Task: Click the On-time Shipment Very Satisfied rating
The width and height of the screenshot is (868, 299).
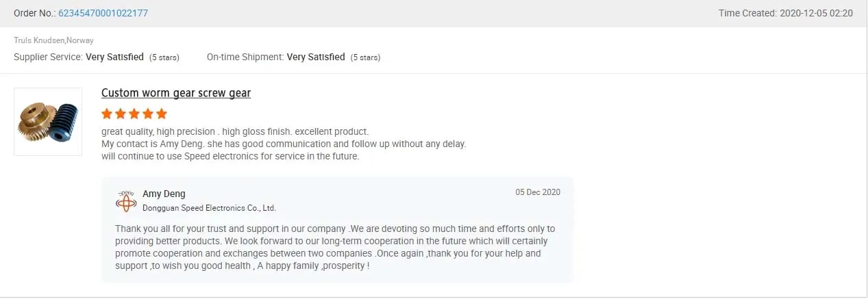Action: (316, 57)
